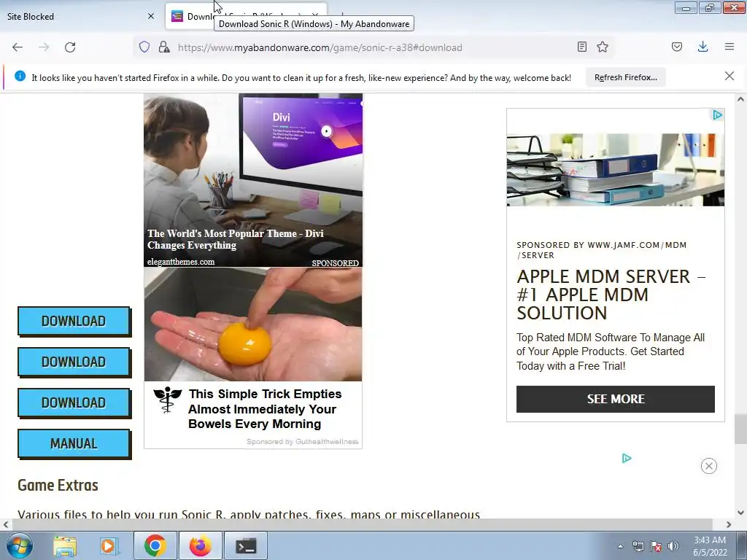Open Windows Start menu
The width and height of the screenshot is (747, 560).
point(20,545)
